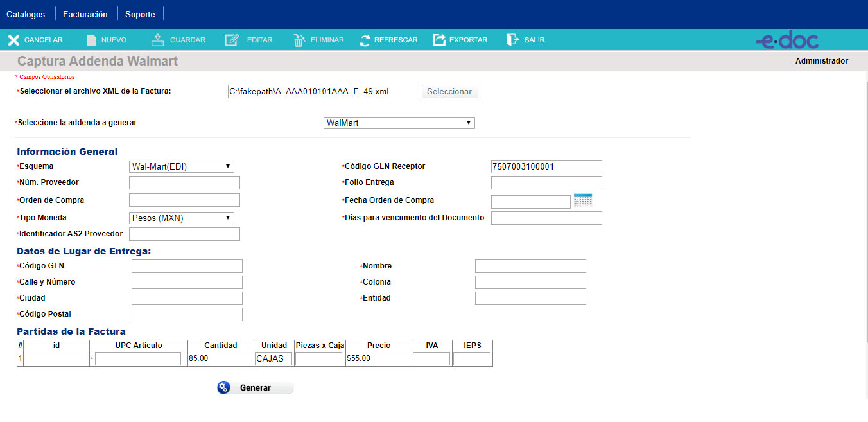Focus the Código GLN Receptor field
The height and width of the screenshot is (422, 868).
tap(546, 166)
